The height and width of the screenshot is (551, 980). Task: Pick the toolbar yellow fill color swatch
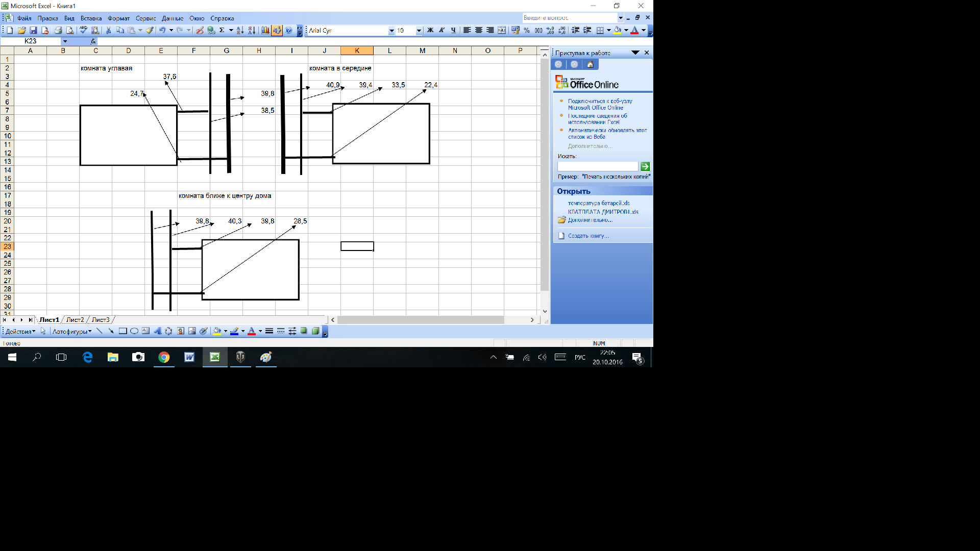tap(617, 31)
